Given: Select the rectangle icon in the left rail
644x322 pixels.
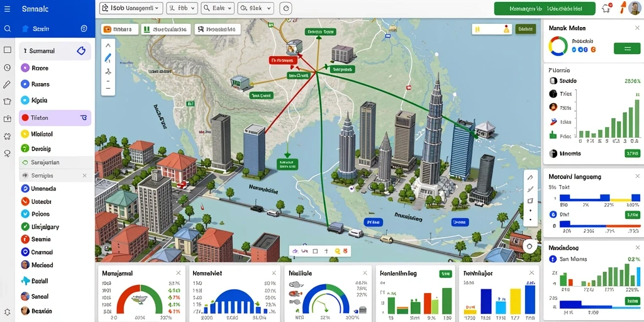Looking at the screenshot, I should [x=7, y=50].
